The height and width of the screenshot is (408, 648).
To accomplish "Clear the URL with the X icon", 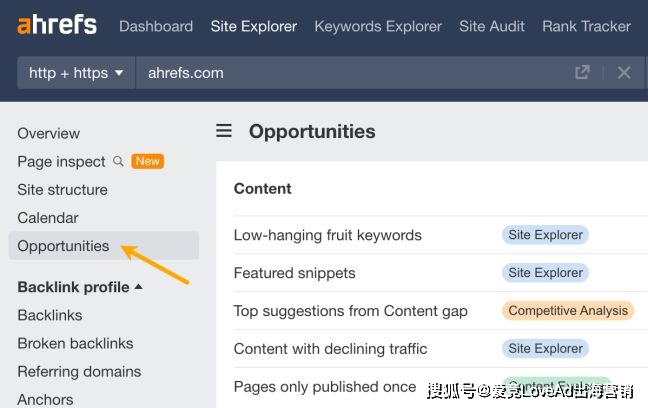I will (x=624, y=73).
